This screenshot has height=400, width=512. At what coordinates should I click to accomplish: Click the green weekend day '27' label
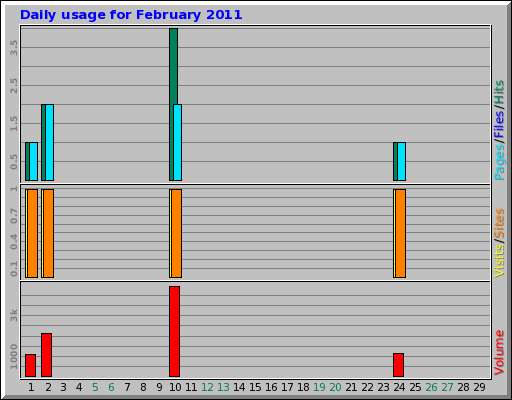point(447,387)
